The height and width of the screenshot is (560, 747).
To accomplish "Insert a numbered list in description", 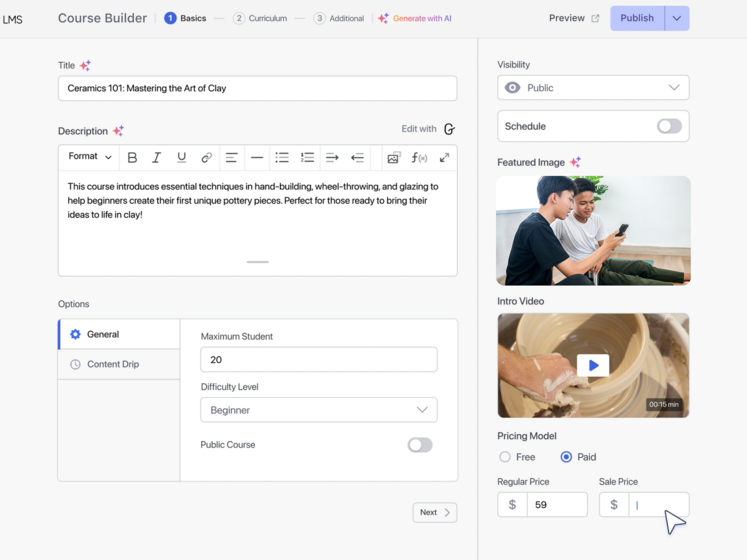I will (307, 157).
